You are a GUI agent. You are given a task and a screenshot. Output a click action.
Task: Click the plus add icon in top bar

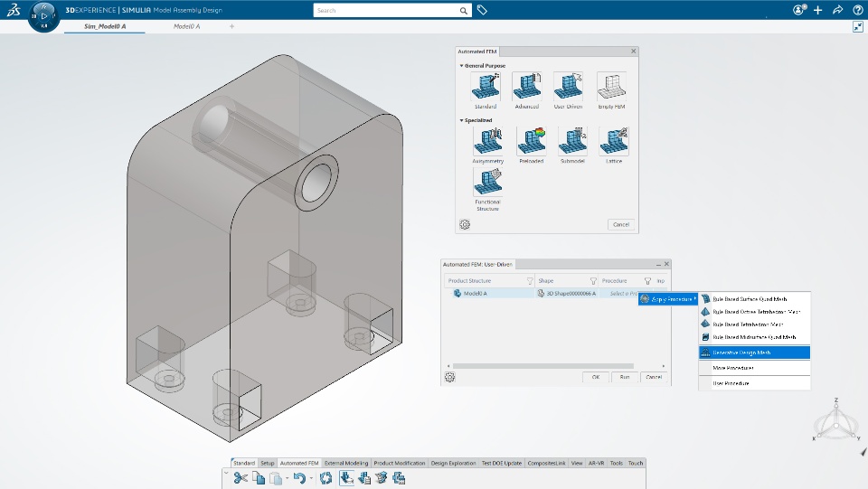(x=818, y=10)
